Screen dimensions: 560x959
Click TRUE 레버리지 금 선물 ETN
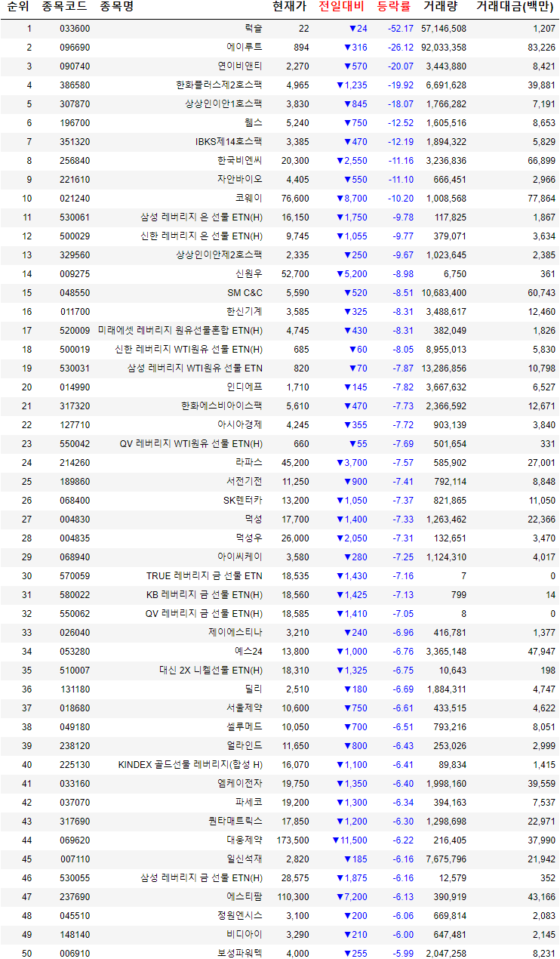(205, 576)
